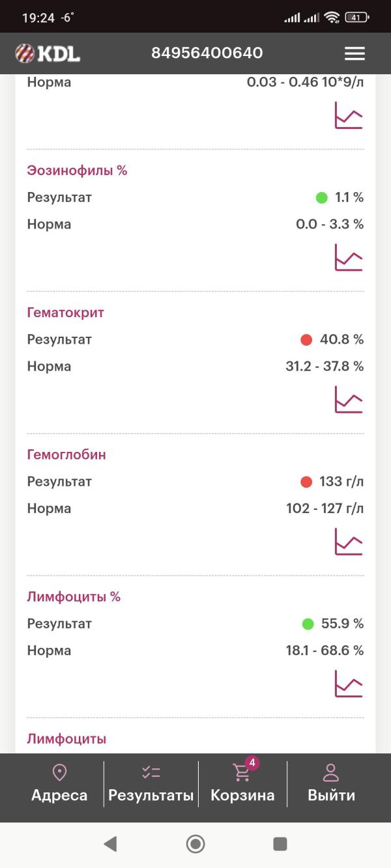391x868 pixels.
Task: Open Лимфоциты % trend chart icon
Action: (x=349, y=683)
